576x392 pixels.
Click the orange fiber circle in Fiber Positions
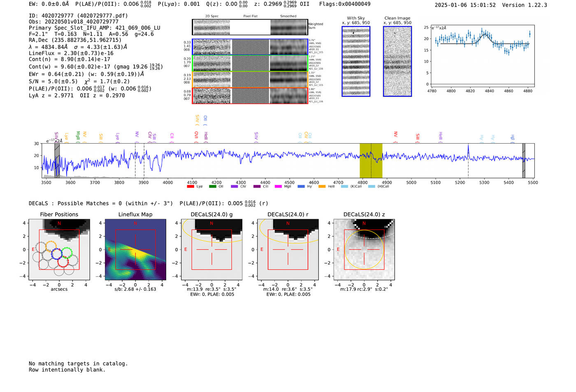(51, 246)
